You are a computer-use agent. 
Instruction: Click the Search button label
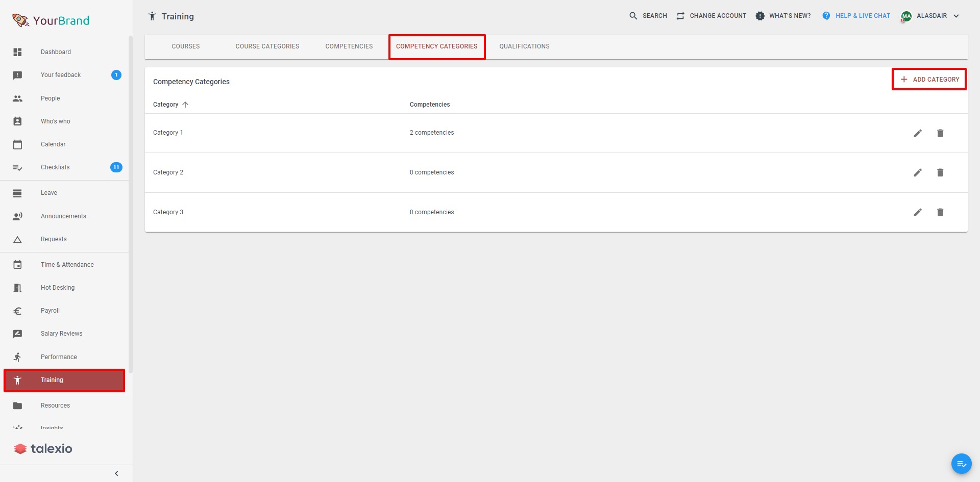pyautogui.click(x=655, y=16)
